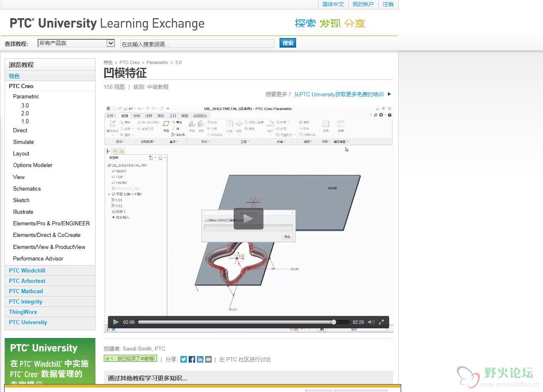Click 3.0 in the breadcrumb trail

(x=178, y=62)
